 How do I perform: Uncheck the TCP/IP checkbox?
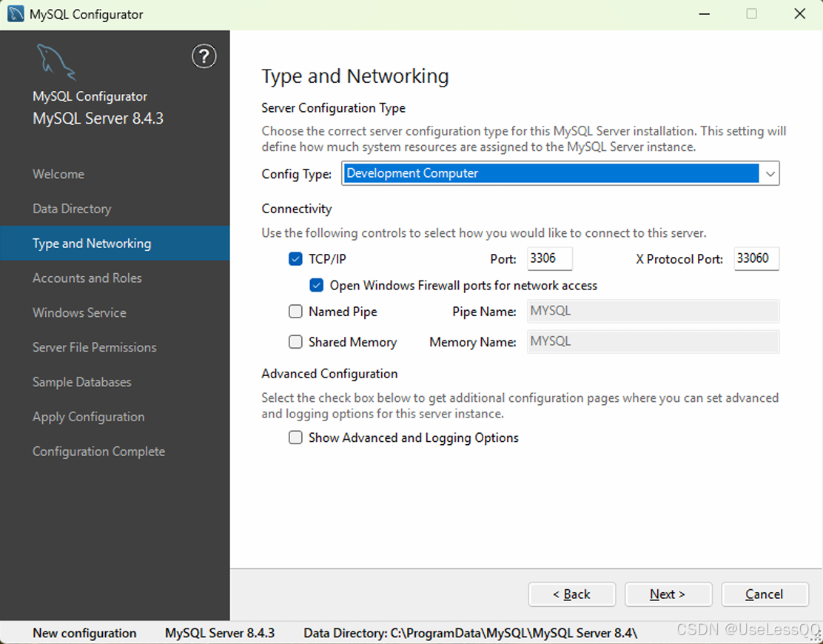(x=295, y=259)
